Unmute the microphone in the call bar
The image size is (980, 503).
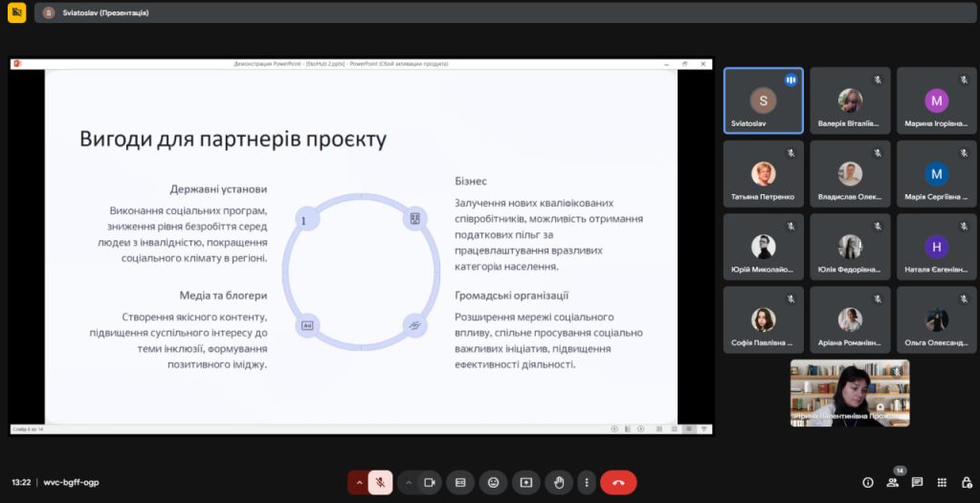(x=380, y=483)
